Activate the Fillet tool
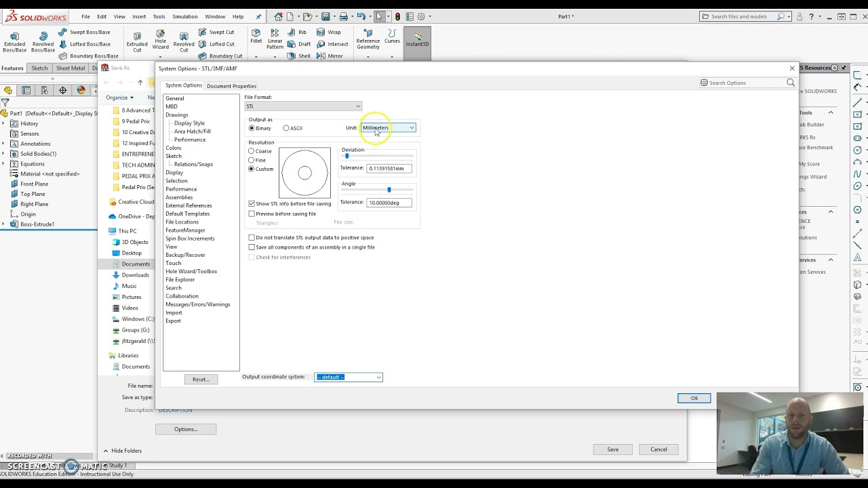The height and width of the screenshot is (488, 868). (256, 36)
